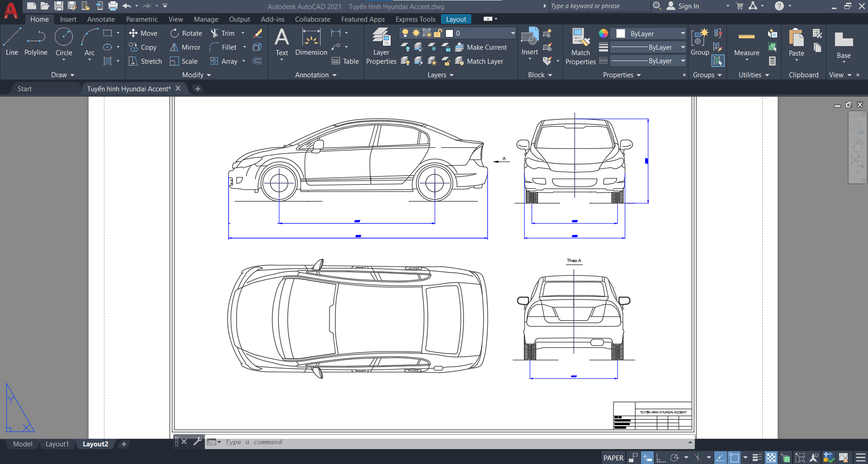The width and height of the screenshot is (868, 464).
Task: Toggle dynamic input in status bar
Action: (x=647, y=458)
